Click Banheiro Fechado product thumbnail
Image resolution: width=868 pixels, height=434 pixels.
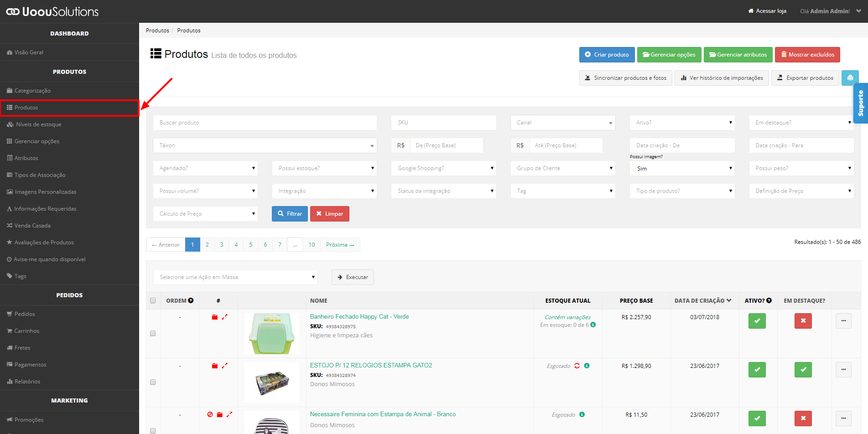[x=272, y=333]
